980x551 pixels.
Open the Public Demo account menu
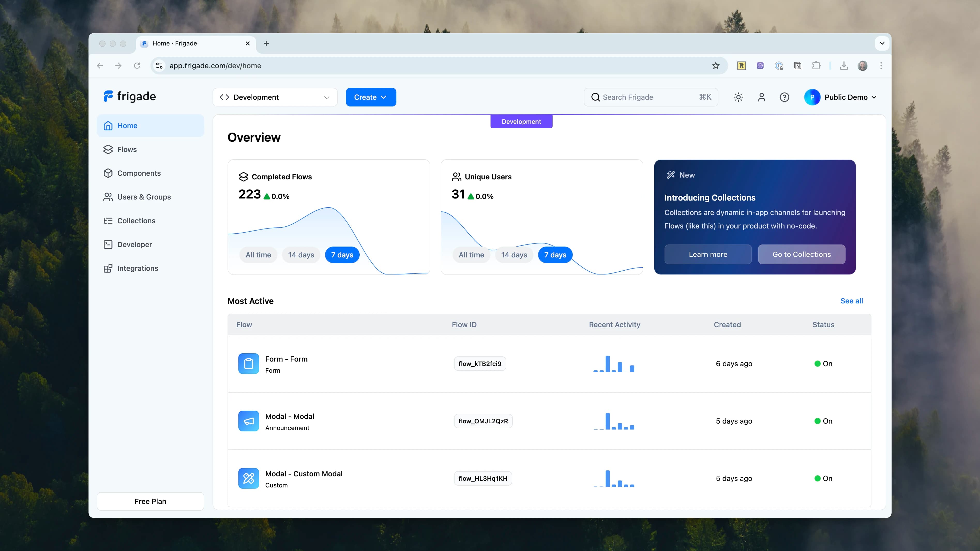coord(841,97)
